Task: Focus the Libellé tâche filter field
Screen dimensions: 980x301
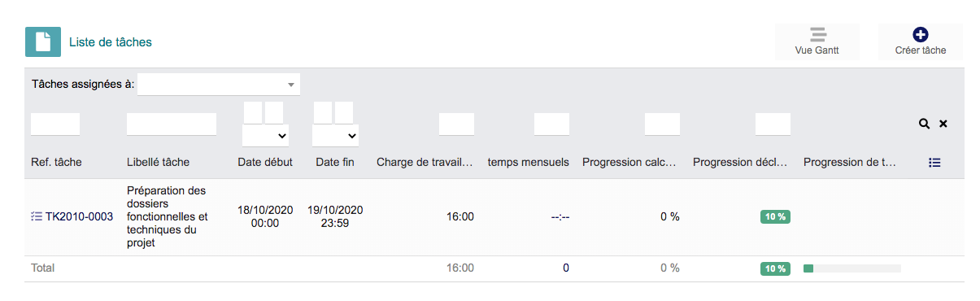Action: point(172,124)
